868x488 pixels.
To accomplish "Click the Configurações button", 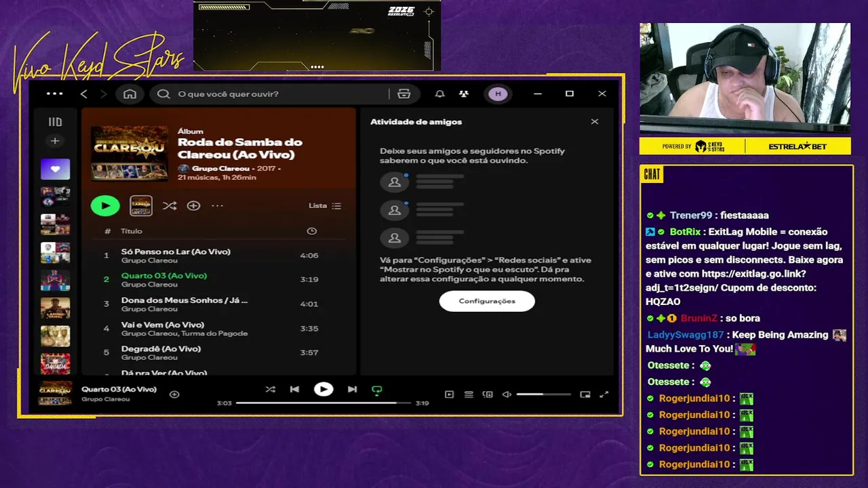I will pyautogui.click(x=487, y=301).
